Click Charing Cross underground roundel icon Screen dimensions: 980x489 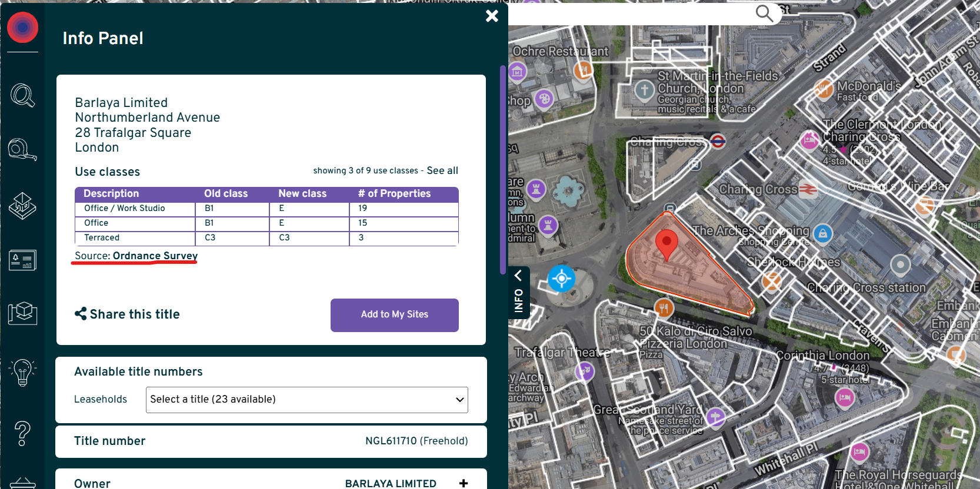tap(718, 142)
